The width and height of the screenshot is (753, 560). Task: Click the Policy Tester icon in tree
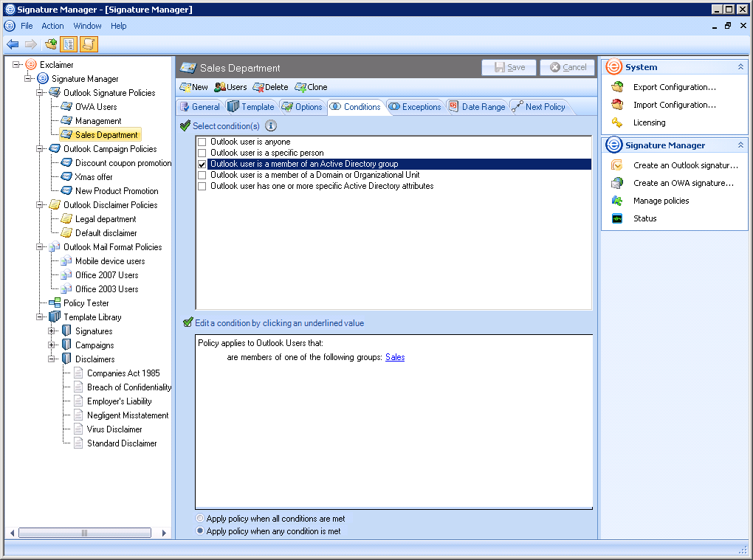click(x=55, y=303)
